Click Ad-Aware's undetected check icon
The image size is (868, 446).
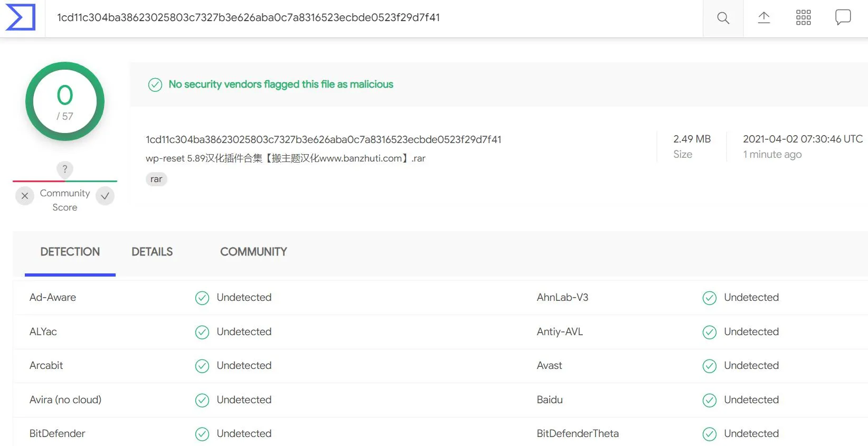[x=202, y=298]
